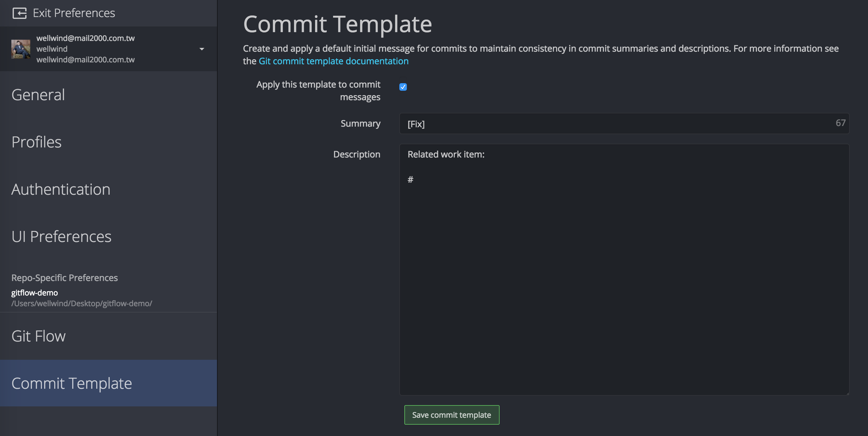Click the gitflow-demo repository path text
The width and height of the screenshot is (868, 436).
(x=82, y=303)
